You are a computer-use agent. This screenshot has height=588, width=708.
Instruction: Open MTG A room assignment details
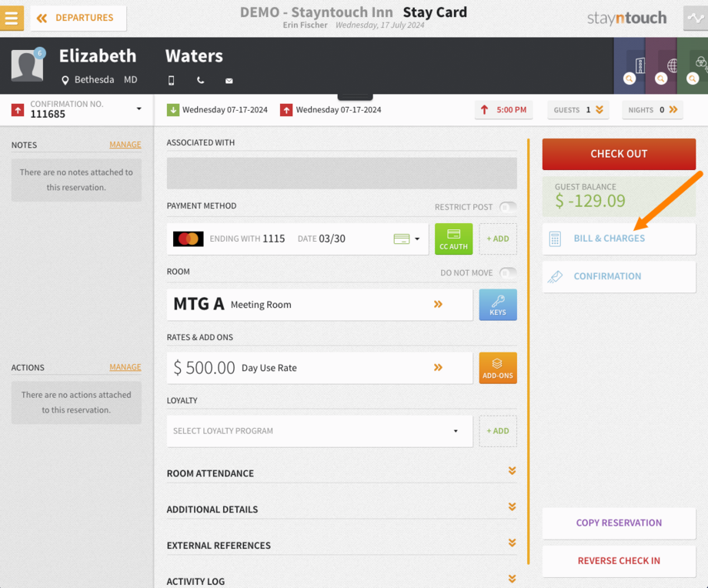pos(319,305)
